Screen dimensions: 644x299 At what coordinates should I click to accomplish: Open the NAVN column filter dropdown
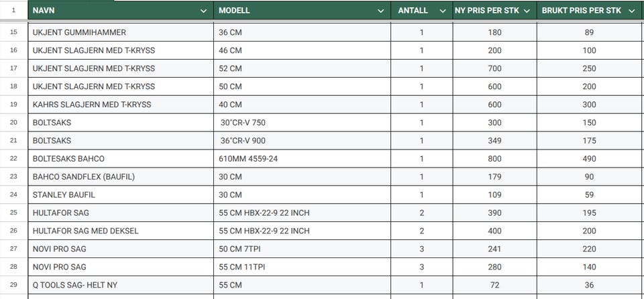(204, 11)
